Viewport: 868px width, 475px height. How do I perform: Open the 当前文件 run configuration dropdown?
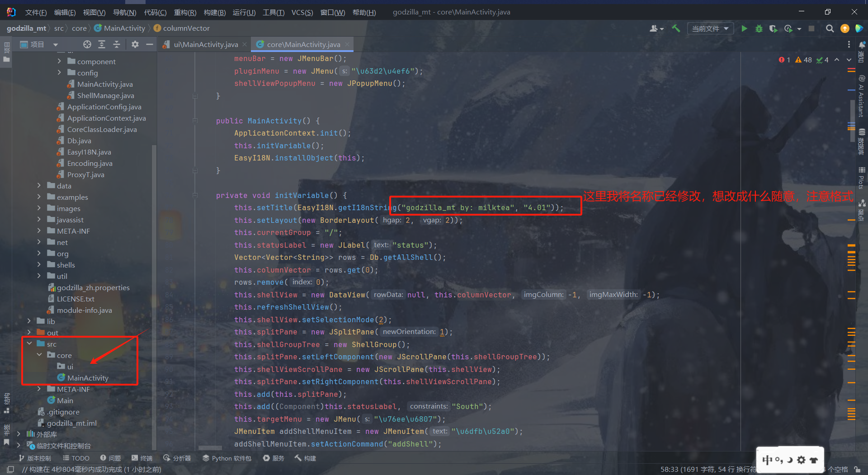point(710,28)
